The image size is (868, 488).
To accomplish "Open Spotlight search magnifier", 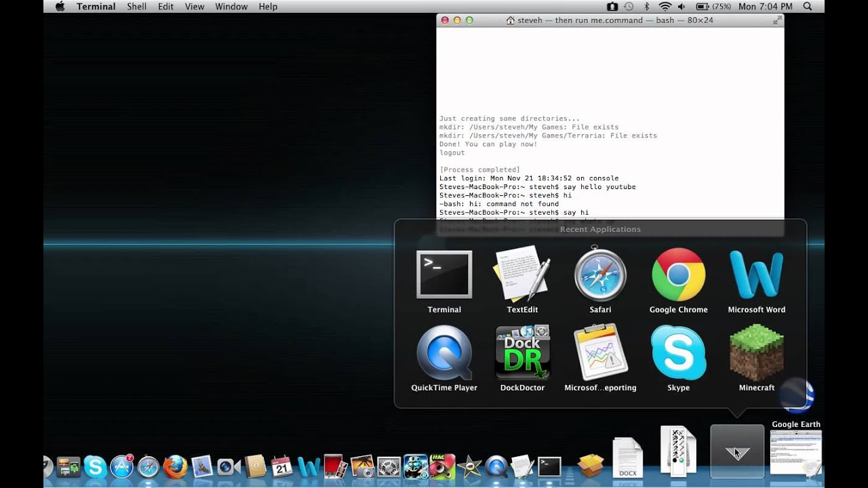I will tap(808, 6).
